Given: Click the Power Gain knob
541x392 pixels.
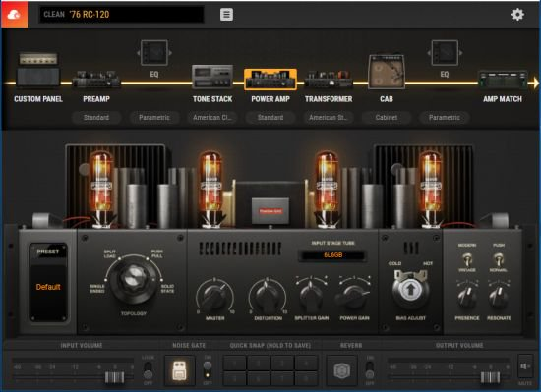Looking at the screenshot, I should pos(354,296).
